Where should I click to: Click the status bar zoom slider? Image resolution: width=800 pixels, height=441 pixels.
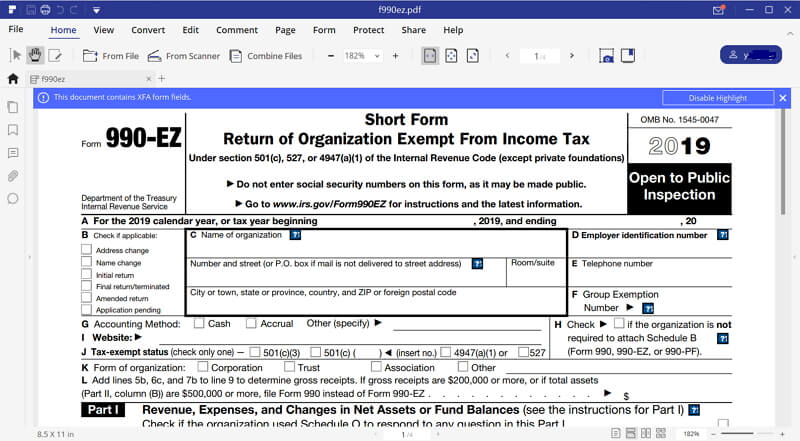point(746,434)
